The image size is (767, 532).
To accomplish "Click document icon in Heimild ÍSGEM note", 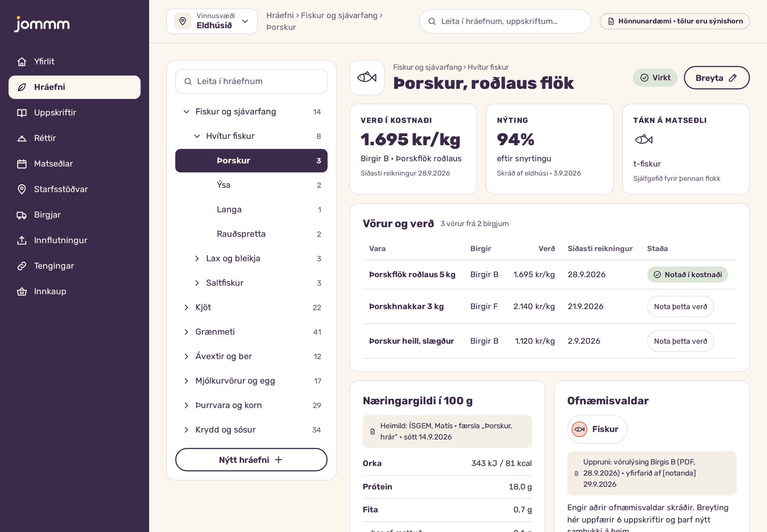I will point(372,432).
